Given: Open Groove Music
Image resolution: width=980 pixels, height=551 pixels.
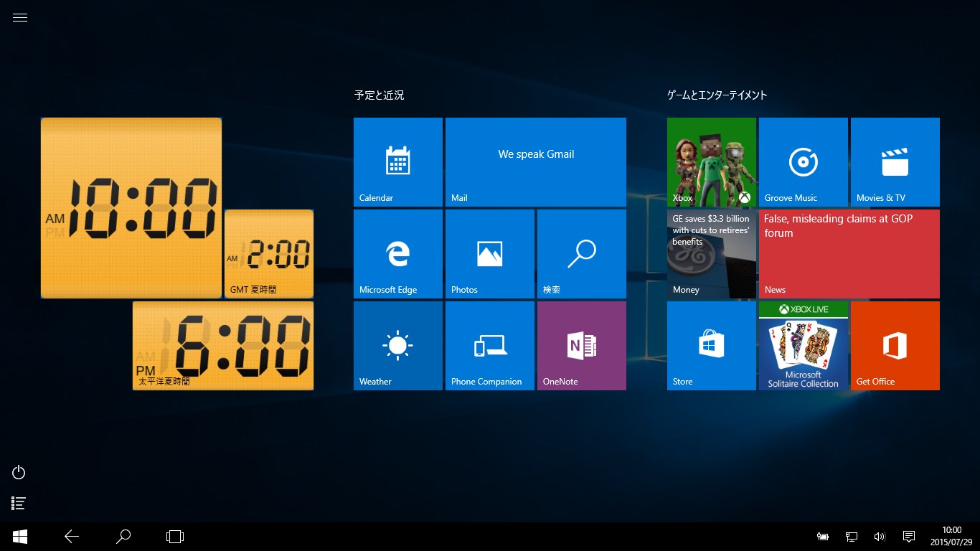Looking at the screenshot, I should click(x=803, y=161).
